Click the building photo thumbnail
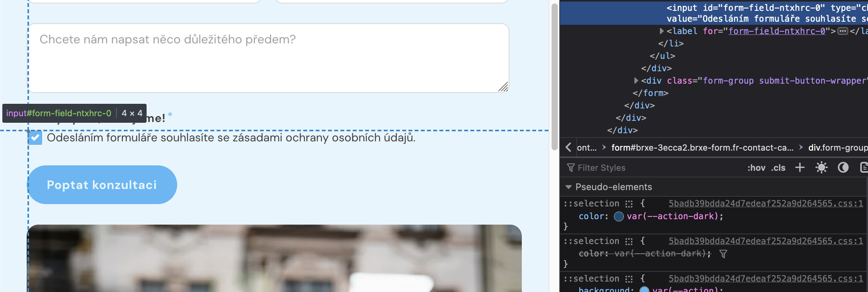868x292 pixels. point(274,258)
